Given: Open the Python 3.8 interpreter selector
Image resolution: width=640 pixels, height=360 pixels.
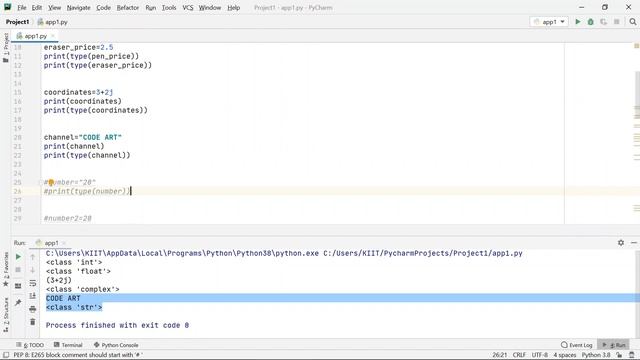Looking at the screenshot, I should coord(596,355).
